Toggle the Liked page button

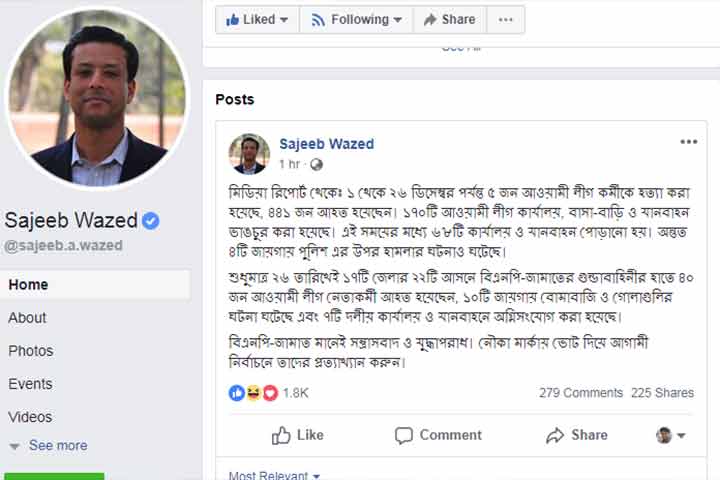257,20
